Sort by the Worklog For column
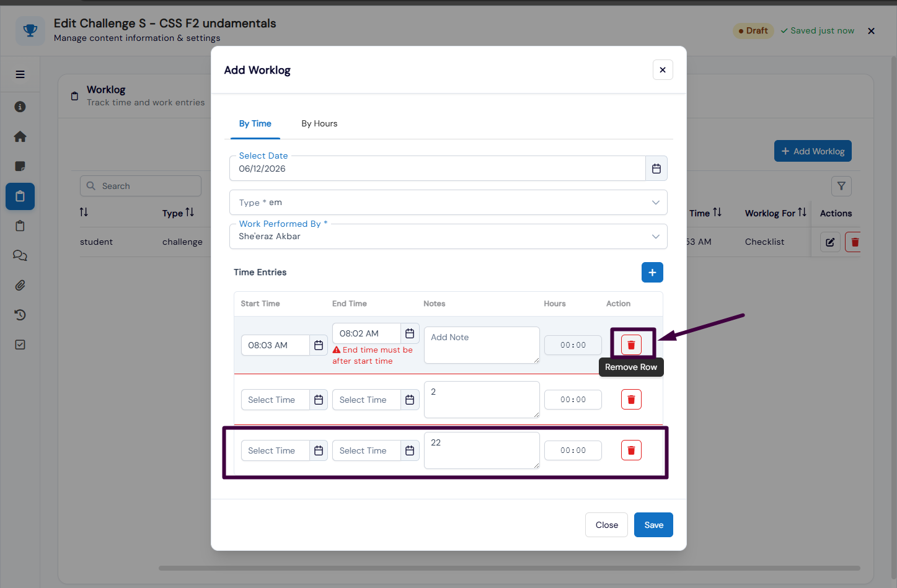The image size is (897, 588). [x=802, y=213]
